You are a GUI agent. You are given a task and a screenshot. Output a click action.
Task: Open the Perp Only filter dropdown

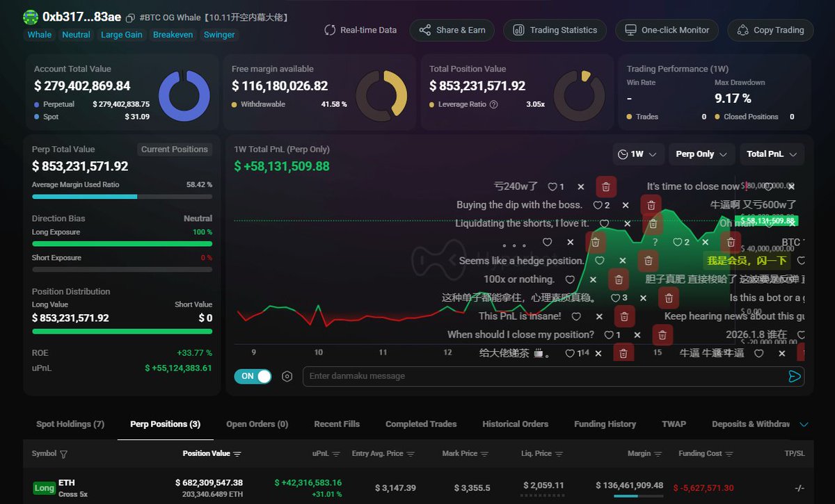[701, 154]
